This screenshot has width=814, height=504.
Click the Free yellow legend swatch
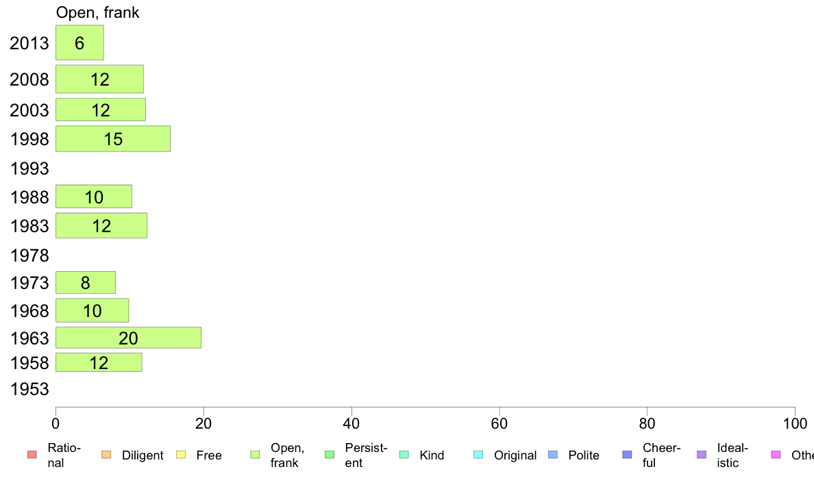181,455
